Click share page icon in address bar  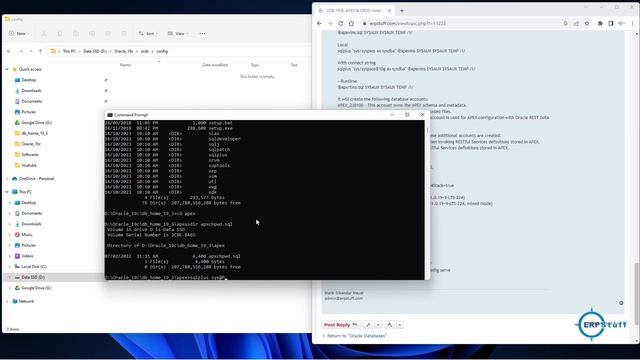(x=576, y=24)
